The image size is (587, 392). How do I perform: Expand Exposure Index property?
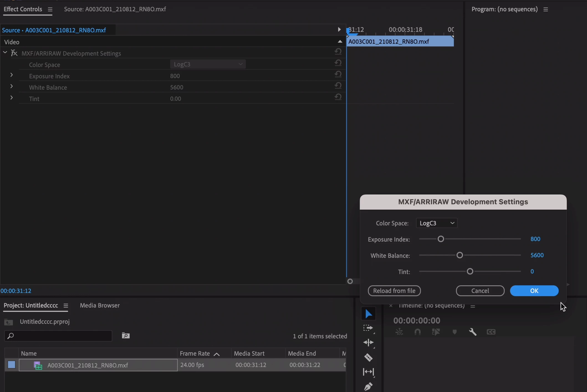click(x=11, y=75)
